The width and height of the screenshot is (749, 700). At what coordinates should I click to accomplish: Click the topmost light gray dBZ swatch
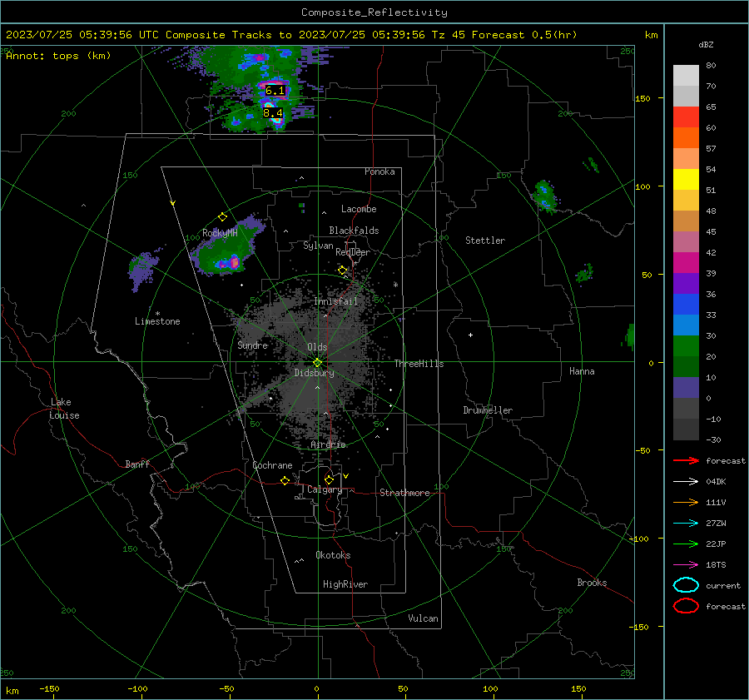point(686,75)
